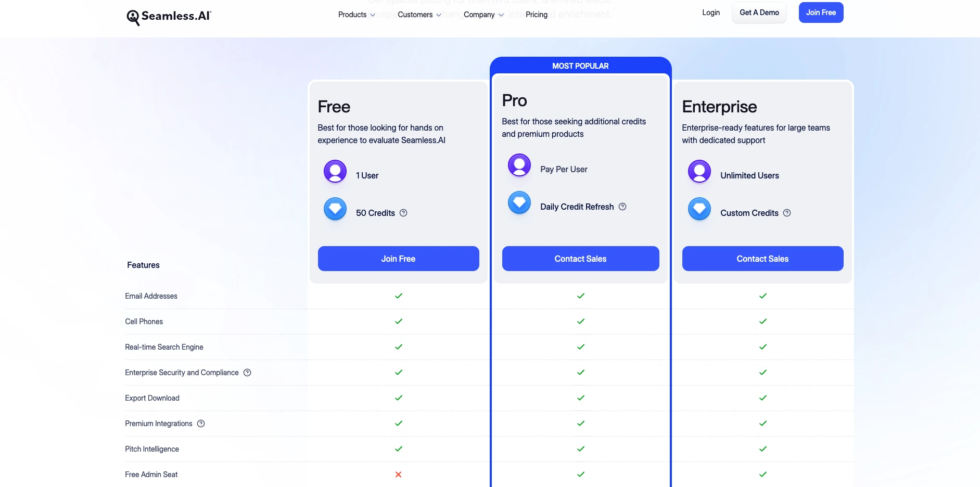Open help for Enterprise Security and Compliance
The image size is (980, 487).
click(247, 373)
